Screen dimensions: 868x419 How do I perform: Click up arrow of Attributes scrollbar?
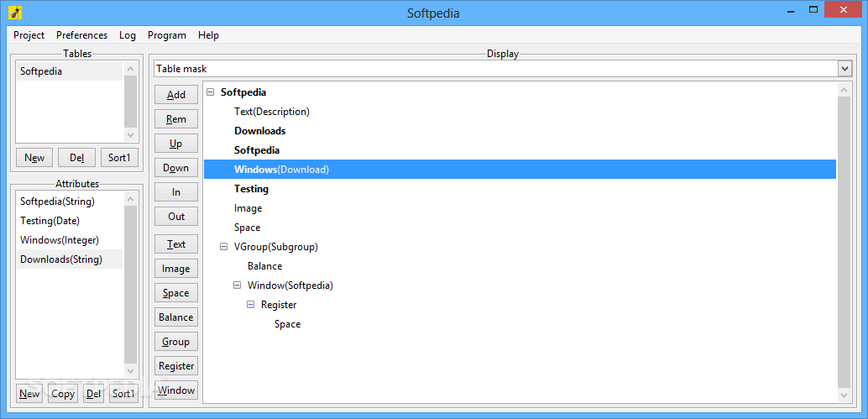(130, 199)
